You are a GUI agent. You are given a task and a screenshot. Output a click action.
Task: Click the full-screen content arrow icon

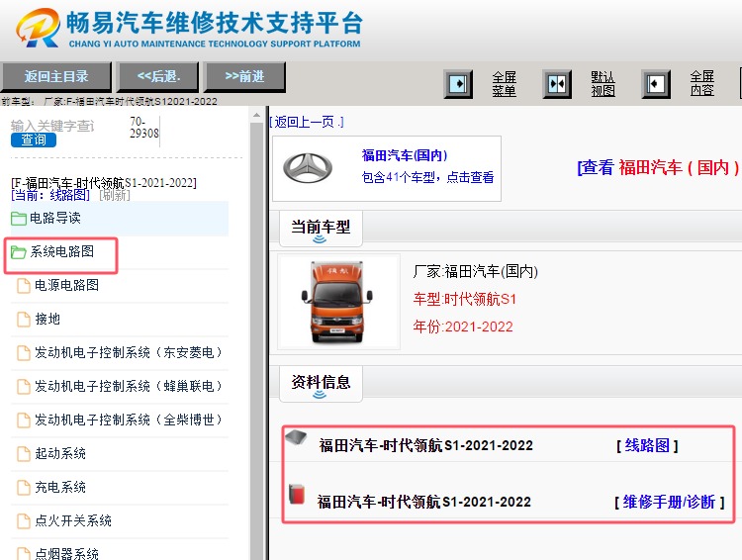pos(656,84)
